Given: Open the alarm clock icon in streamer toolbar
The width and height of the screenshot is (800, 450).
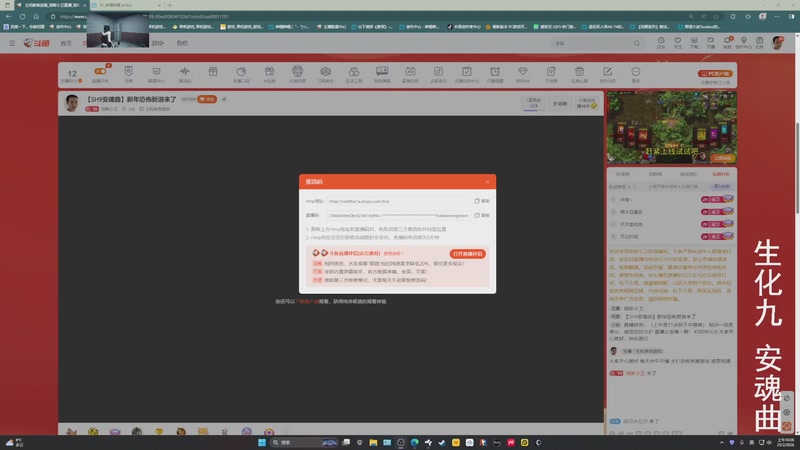Looking at the screenshot, I should (495, 71).
